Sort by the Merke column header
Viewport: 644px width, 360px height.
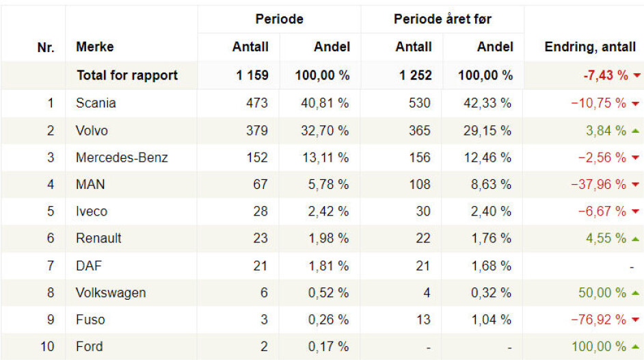[x=95, y=47]
